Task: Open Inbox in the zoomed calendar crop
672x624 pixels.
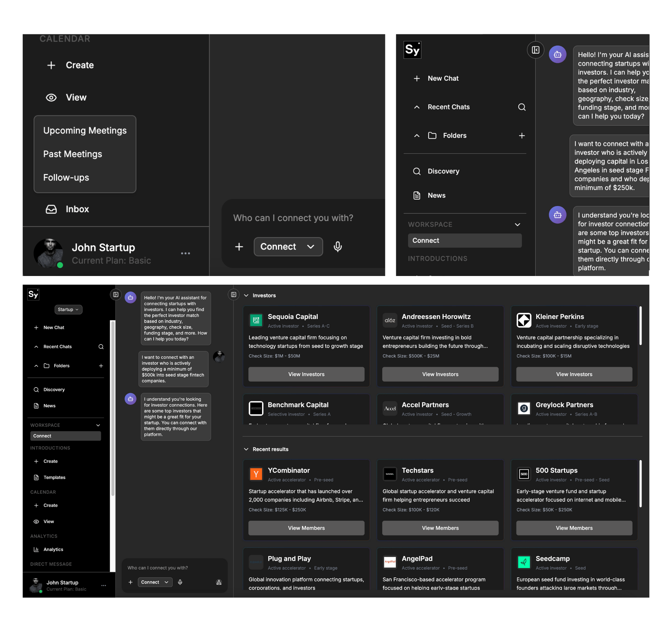Action: tap(67, 209)
